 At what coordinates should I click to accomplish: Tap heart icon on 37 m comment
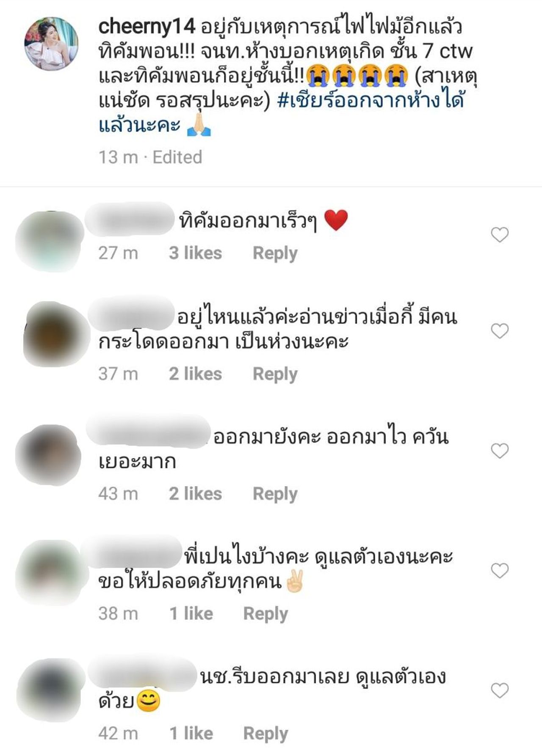click(500, 331)
